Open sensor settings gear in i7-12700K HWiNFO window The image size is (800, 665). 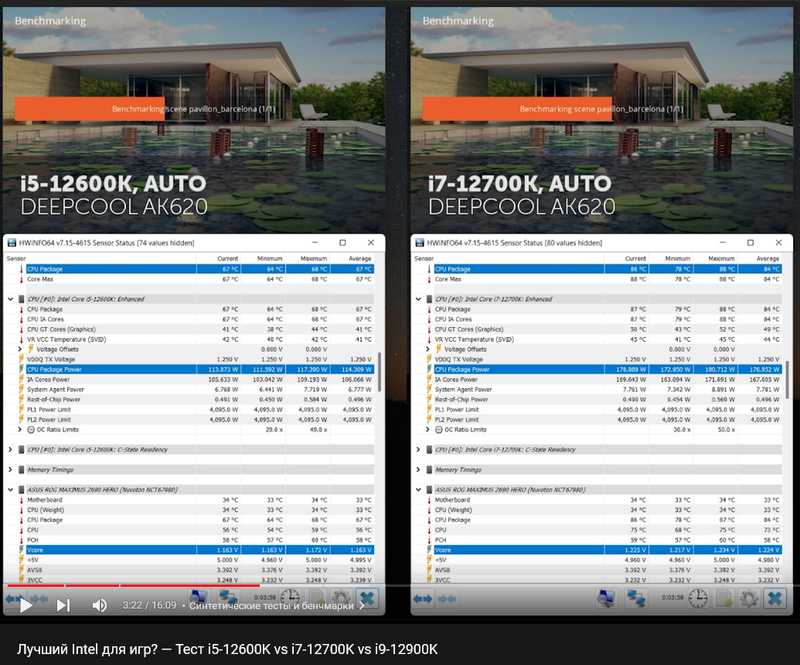coord(749,598)
